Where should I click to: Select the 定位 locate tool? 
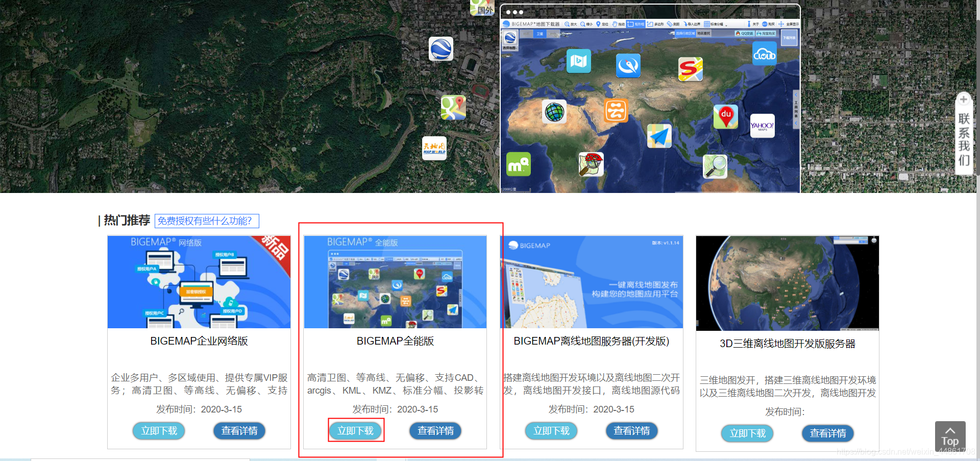tap(602, 24)
